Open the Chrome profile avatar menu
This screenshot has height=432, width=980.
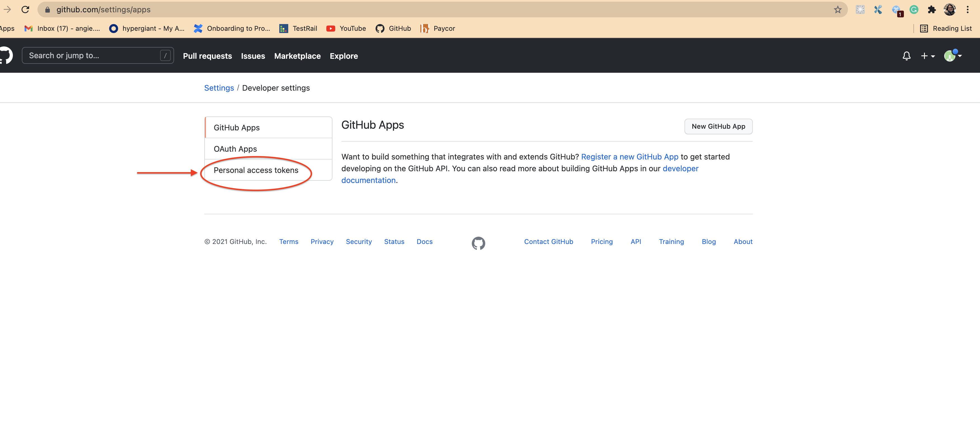[950, 10]
